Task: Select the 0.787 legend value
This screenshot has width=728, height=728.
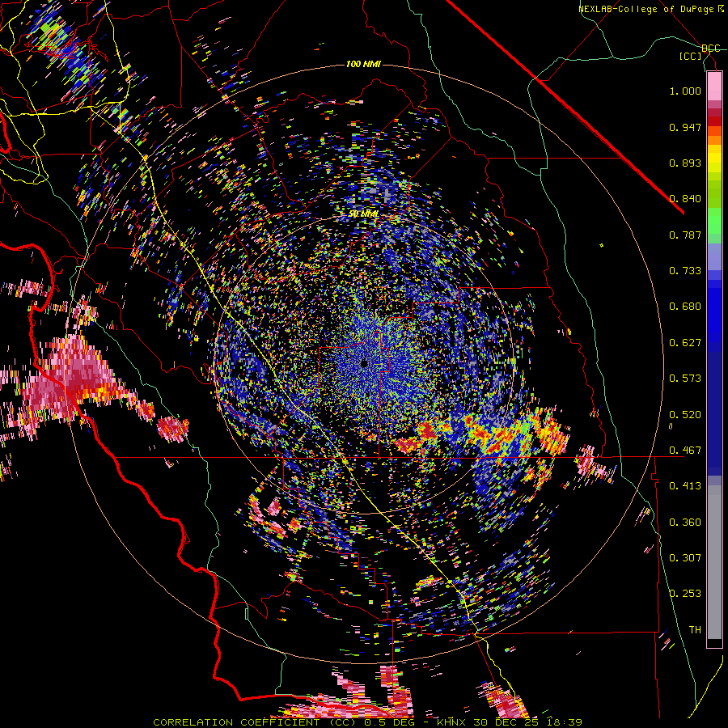Action: (x=685, y=235)
